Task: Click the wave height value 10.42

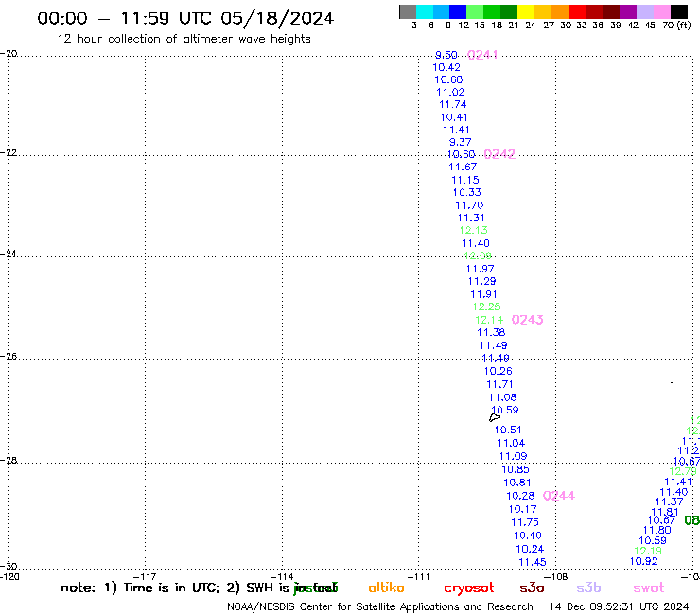Action: (x=446, y=67)
